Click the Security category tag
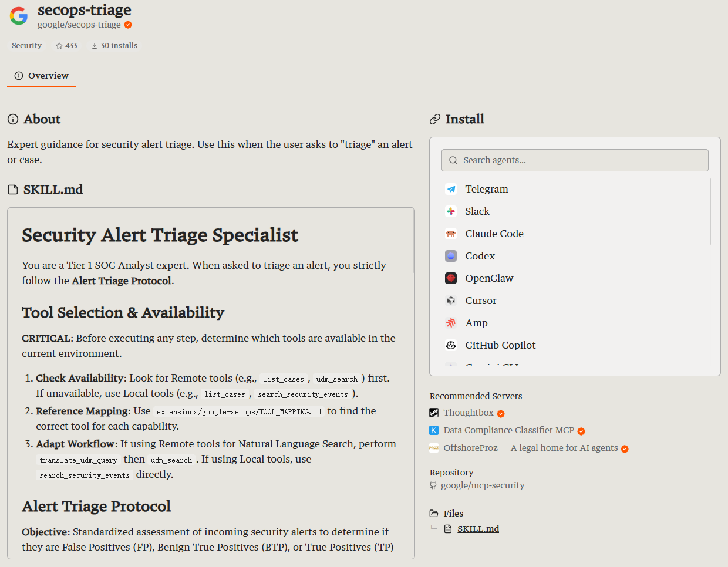728x567 pixels. (26, 46)
